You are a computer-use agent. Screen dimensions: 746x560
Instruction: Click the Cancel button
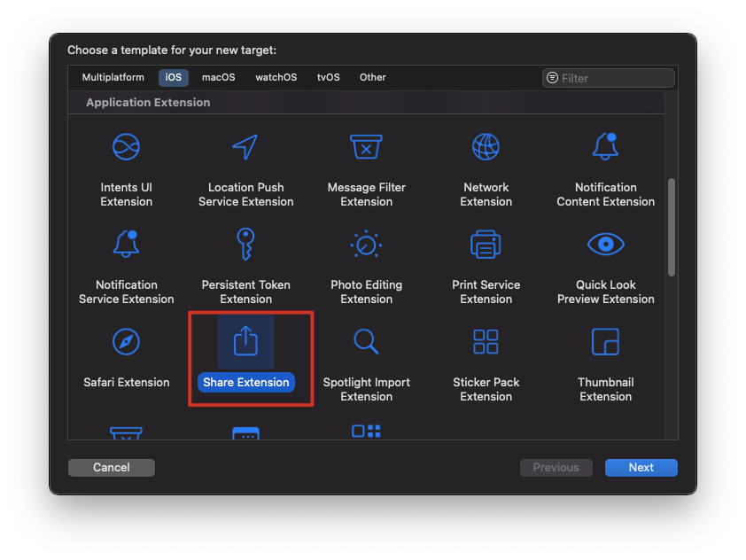pyautogui.click(x=112, y=467)
